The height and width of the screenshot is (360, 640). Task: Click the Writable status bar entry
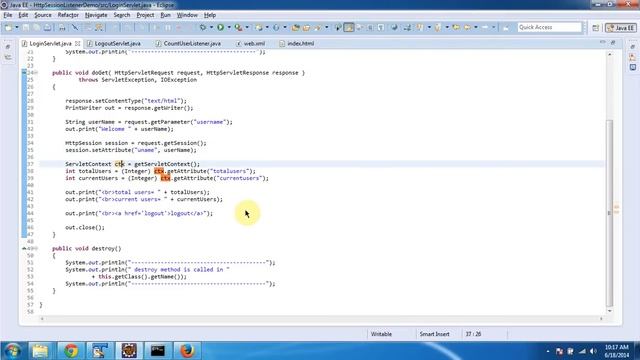[381, 334]
